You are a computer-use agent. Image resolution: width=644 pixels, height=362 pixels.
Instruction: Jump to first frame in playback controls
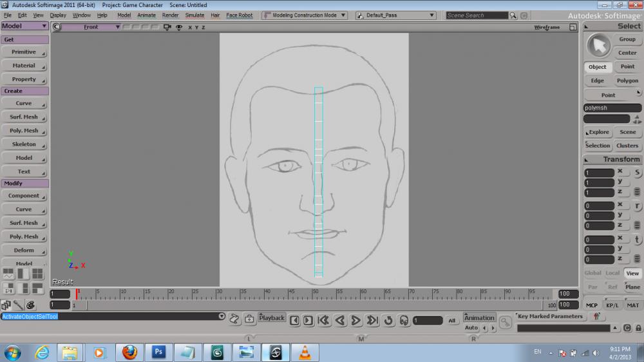pos(324,320)
